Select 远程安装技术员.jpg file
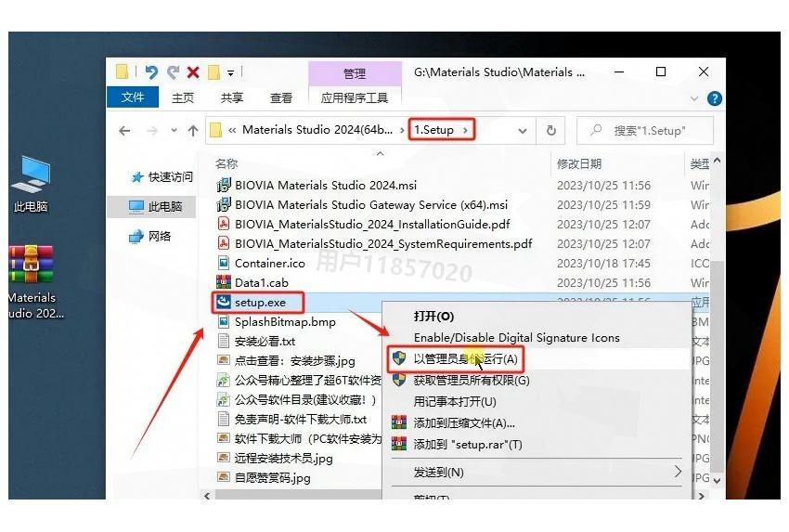Screen dimensions: 789x532 283,459
